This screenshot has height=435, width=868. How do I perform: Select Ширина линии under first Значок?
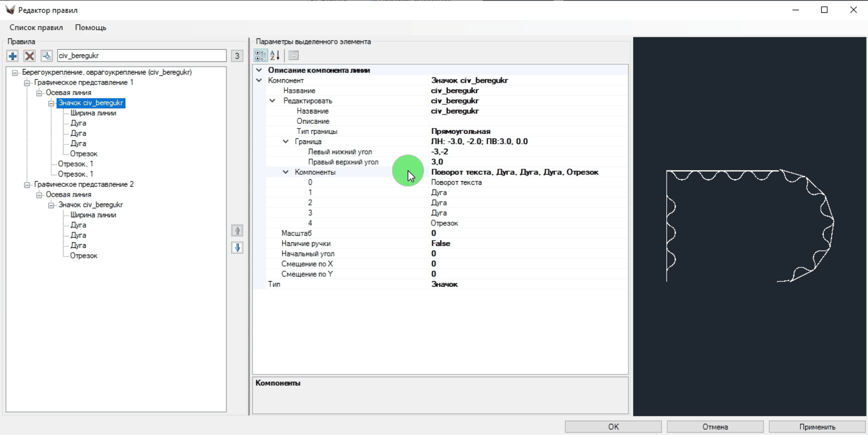[x=93, y=113]
